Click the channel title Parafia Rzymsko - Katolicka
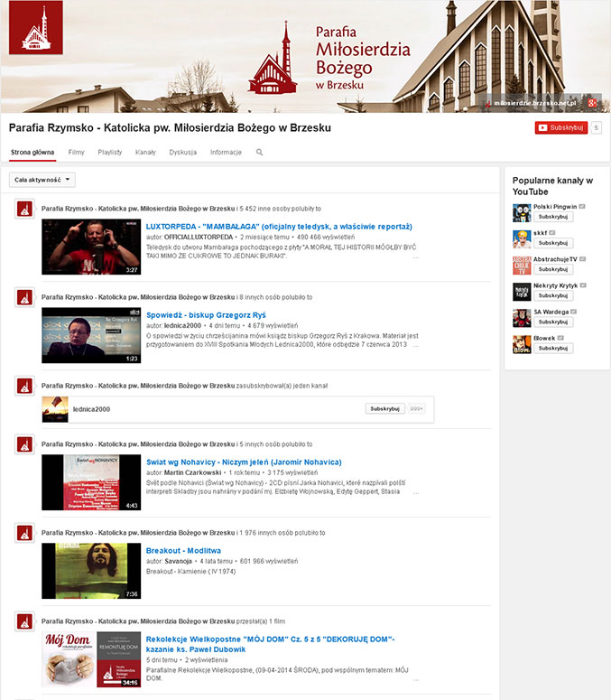The image size is (611, 700). [170, 128]
